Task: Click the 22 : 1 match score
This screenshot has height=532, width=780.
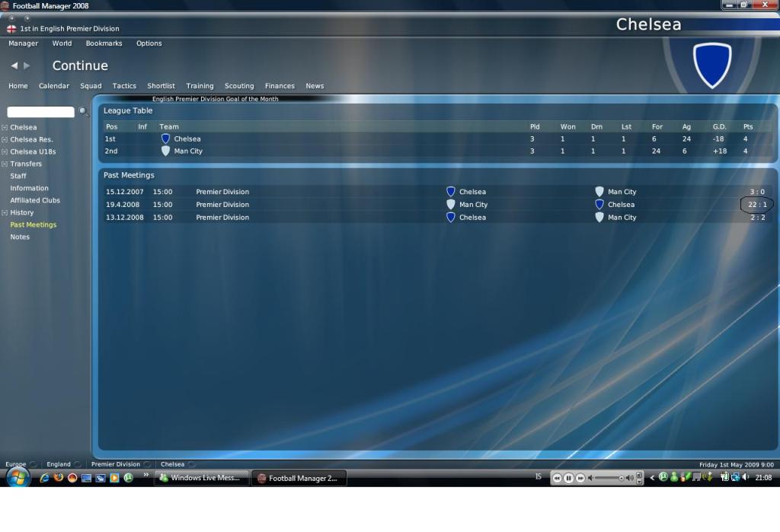Action: [x=757, y=204]
